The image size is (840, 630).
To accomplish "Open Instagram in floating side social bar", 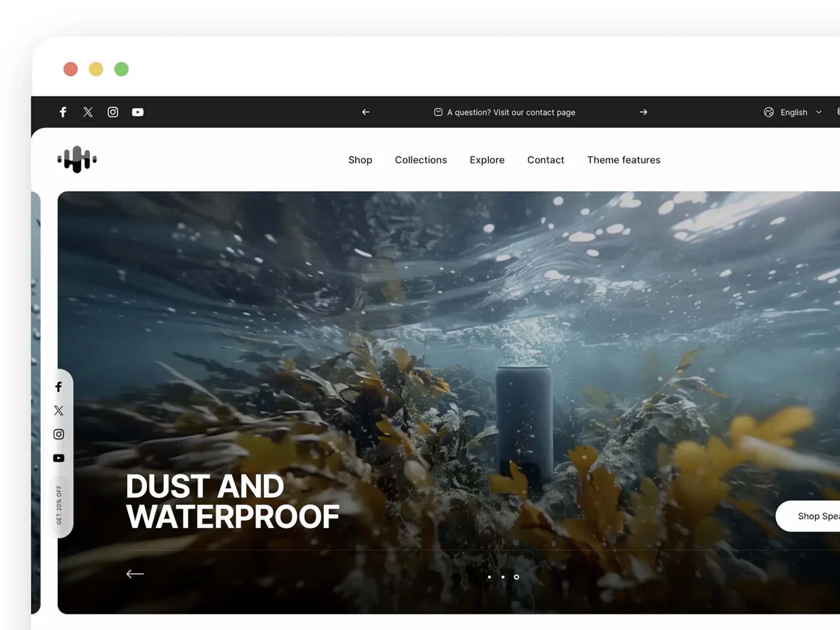I will click(59, 434).
